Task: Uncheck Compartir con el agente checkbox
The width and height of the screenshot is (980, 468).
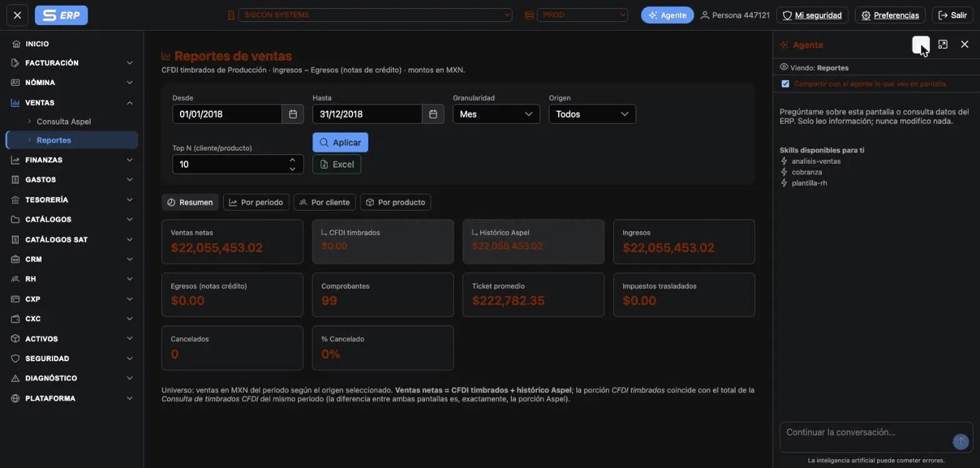Action: click(x=786, y=84)
